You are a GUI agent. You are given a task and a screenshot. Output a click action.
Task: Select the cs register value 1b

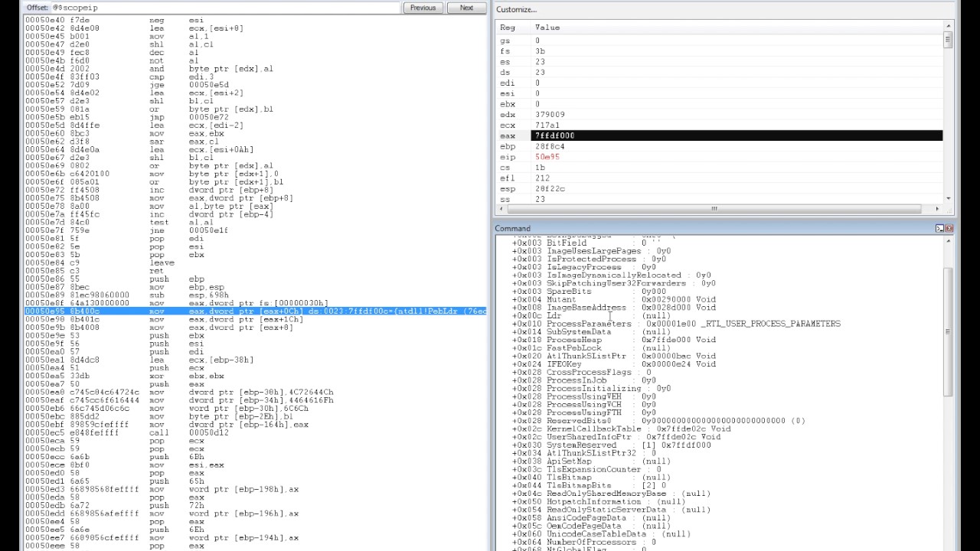coord(540,168)
